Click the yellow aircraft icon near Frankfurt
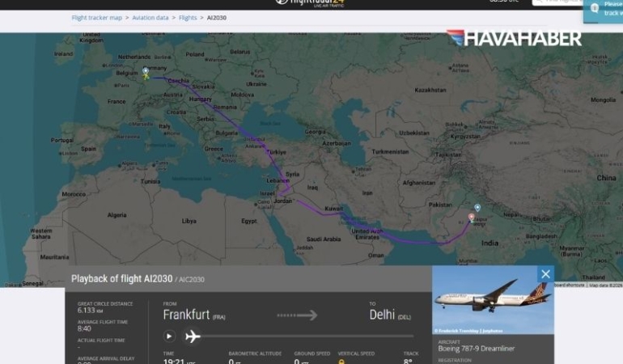623x364 pixels. pyautogui.click(x=146, y=77)
